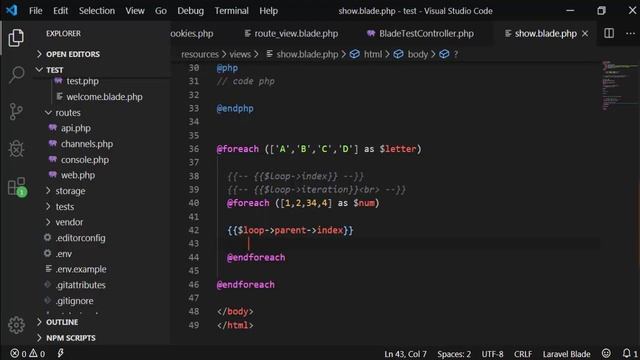Image resolution: width=640 pixels, height=360 pixels.
Task: Click the code minimap preview
Action: pos(620,86)
